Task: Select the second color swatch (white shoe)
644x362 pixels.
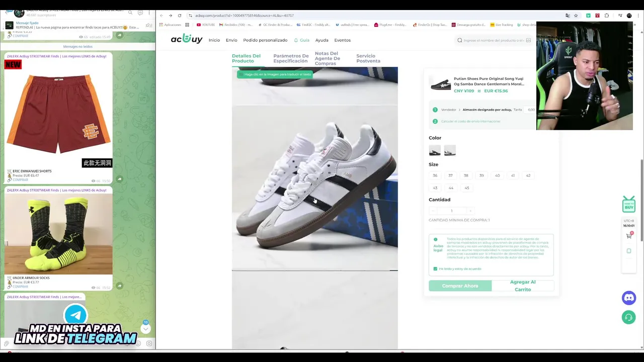Action: tap(450, 150)
